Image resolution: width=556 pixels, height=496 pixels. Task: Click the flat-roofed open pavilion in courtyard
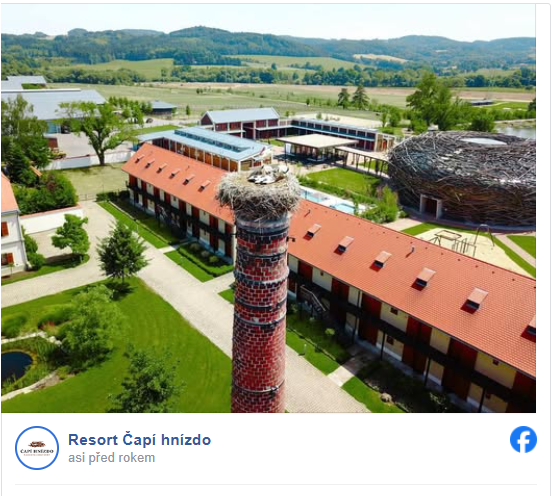(x=317, y=146)
